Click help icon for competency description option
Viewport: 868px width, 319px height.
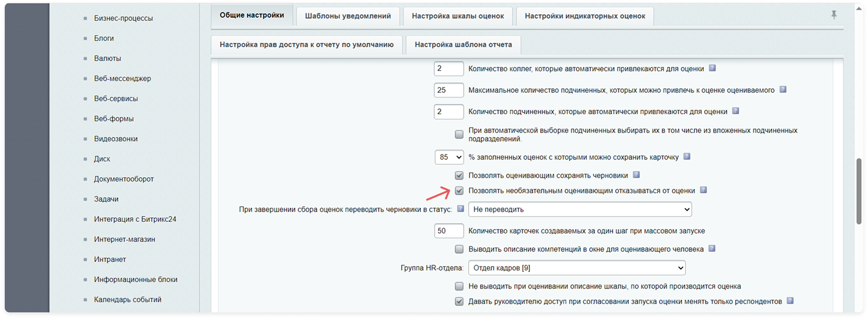(711, 248)
